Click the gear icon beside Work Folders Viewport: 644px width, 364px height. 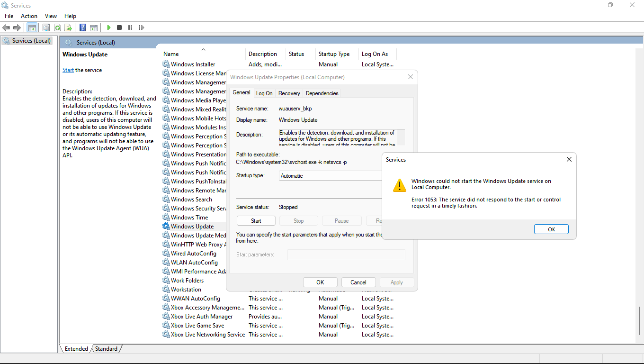click(x=166, y=280)
